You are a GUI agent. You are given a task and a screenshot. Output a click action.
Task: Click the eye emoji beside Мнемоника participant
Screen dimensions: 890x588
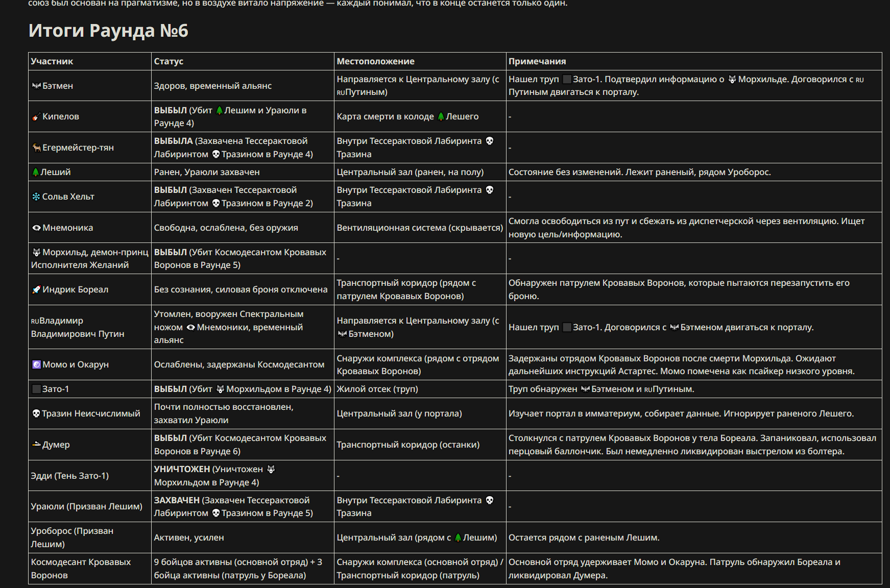pos(36,228)
